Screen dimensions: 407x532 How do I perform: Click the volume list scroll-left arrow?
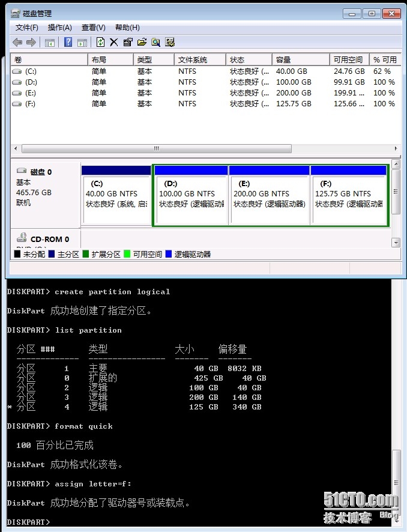pos(15,148)
